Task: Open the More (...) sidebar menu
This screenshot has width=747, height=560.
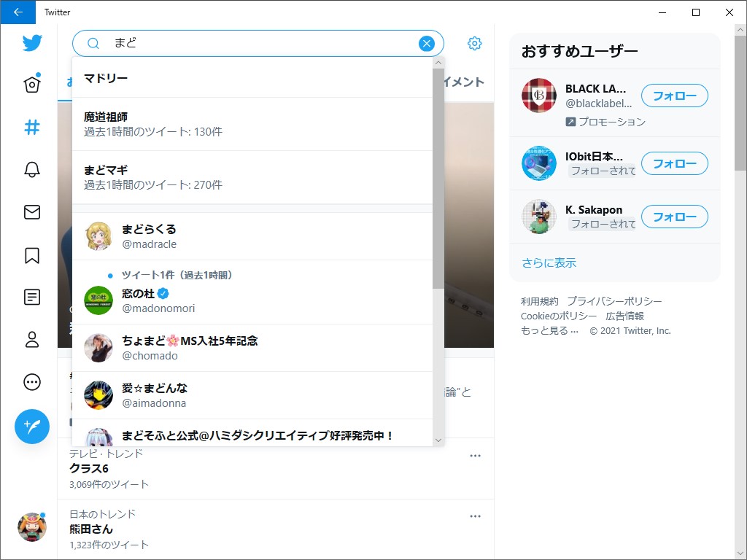Action: pos(31,382)
